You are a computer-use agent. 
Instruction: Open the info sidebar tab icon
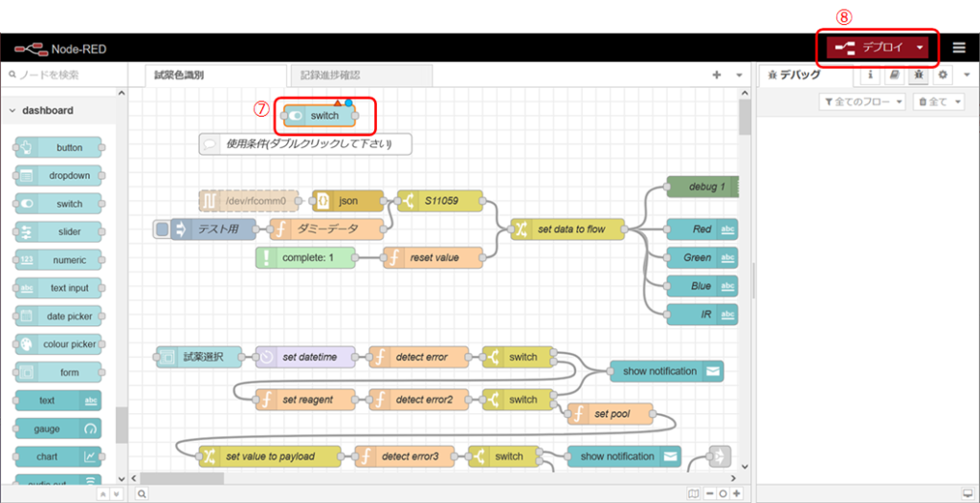[869, 75]
